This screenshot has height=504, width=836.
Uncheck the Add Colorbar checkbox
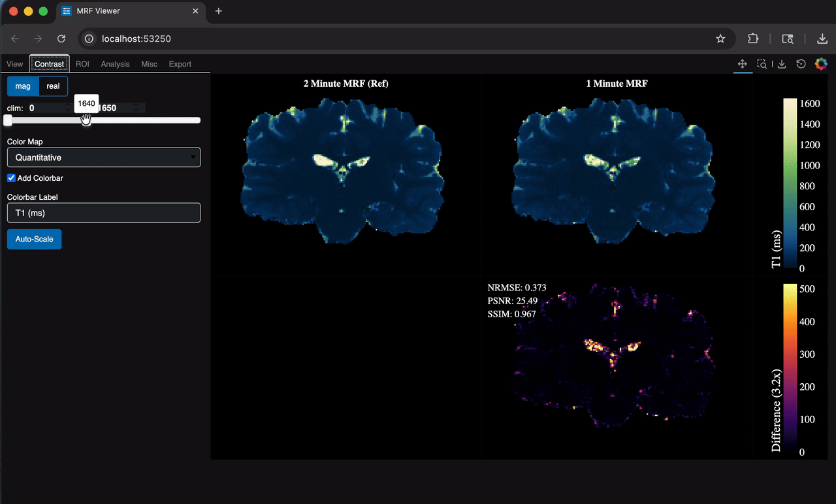click(x=11, y=178)
